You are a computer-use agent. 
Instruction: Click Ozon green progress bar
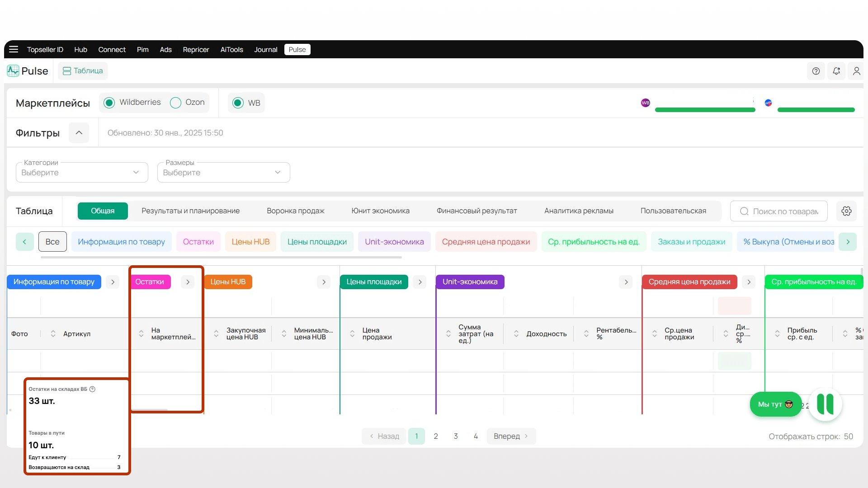pyautogui.click(x=816, y=110)
